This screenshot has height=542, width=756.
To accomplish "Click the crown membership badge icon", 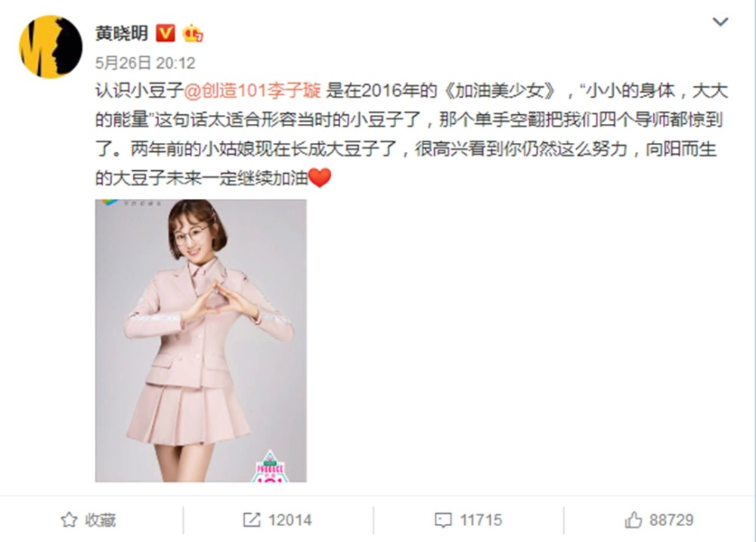I will pos(193,33).
